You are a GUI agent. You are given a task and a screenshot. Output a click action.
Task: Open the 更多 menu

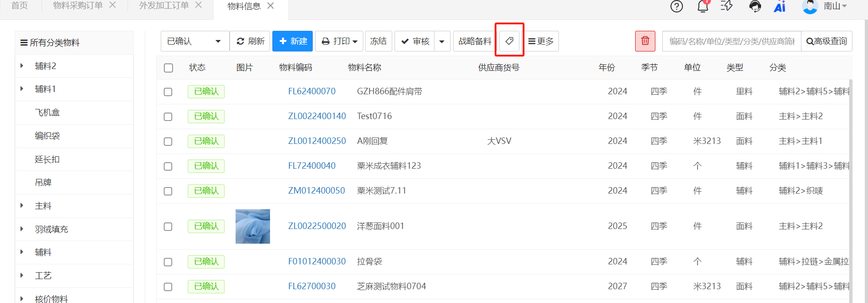tap(541, 41)
